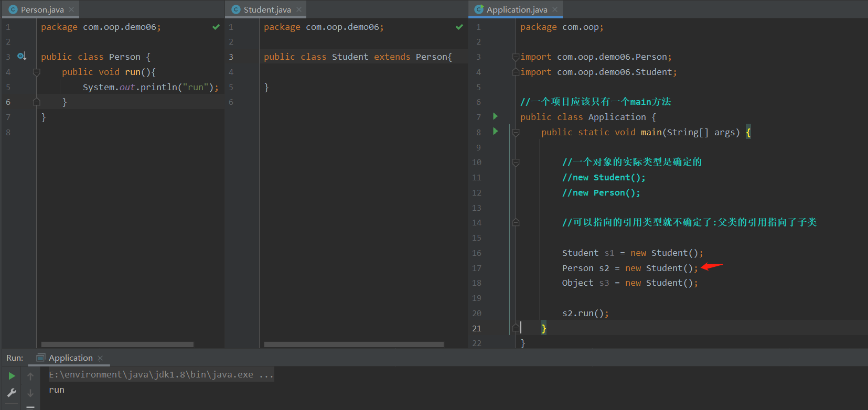Image resolution: width=868 pixels, height=410 pixels.
Task: Click the wrench settings icon in Run panel
Action: pyautogui.click(x=12, y=393)
